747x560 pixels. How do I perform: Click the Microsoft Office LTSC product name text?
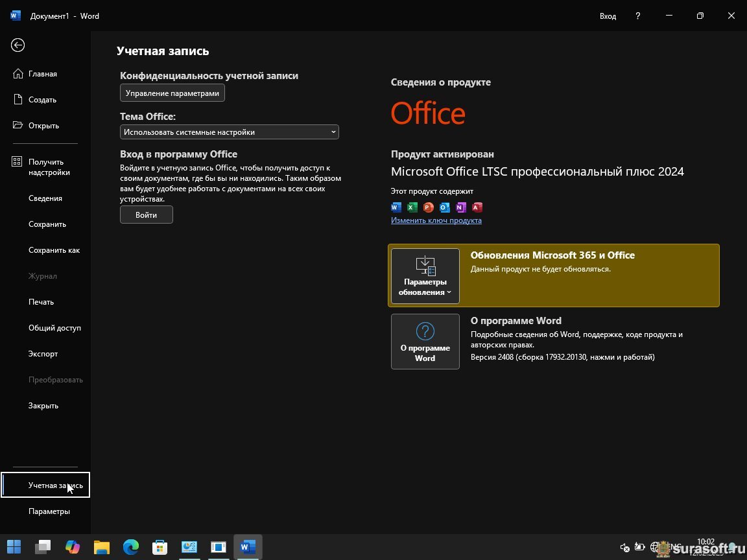coord(538,171)
